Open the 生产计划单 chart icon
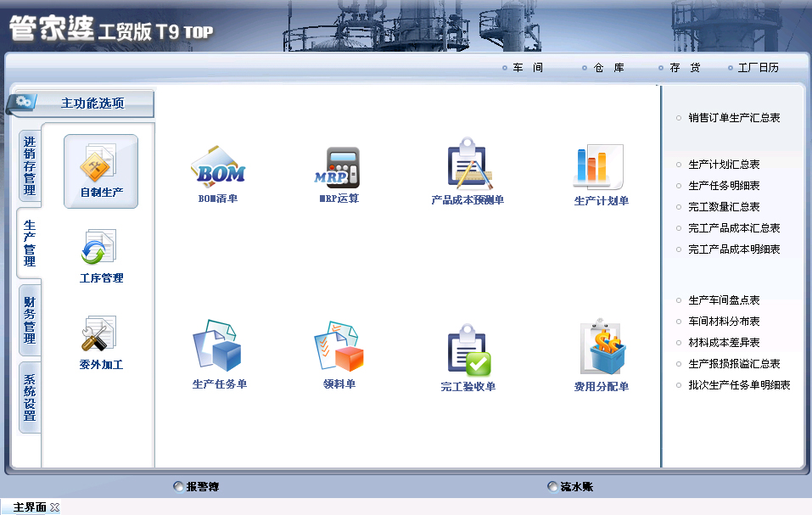 601,166
